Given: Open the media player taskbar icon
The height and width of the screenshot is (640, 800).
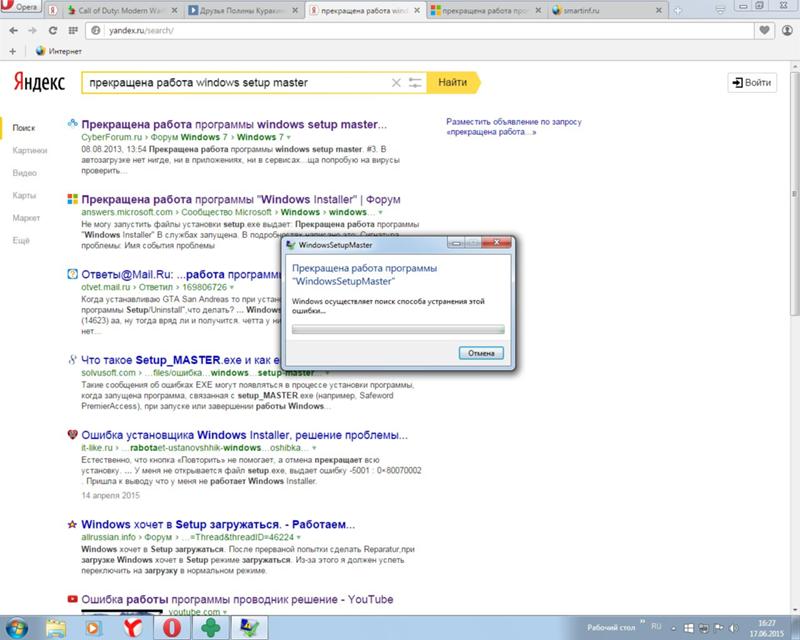Looking at the screenshot, I should [93, 628].
